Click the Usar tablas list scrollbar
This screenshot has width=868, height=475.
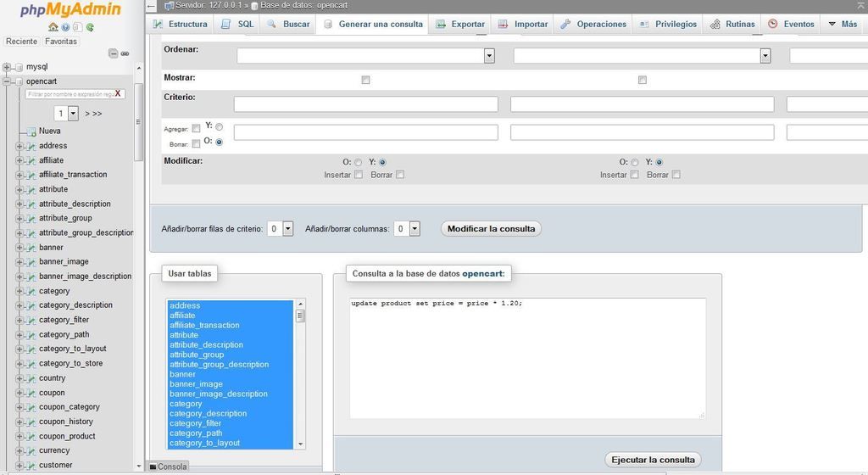coord(301,374)
